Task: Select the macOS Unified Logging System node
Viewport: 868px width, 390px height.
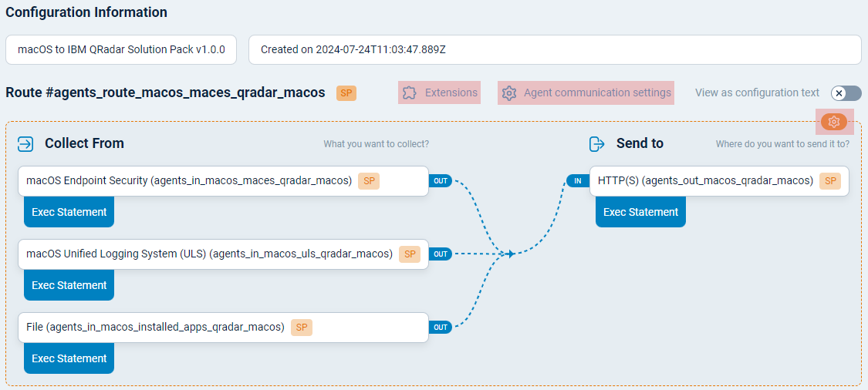Action: click(209, 254)
